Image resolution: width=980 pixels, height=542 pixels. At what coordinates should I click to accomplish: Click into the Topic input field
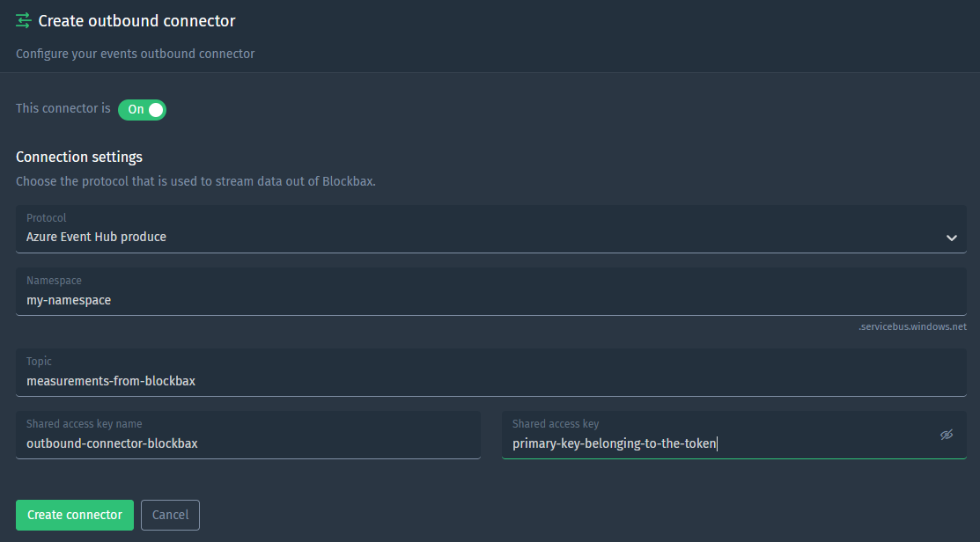click(x=490, y=372)
